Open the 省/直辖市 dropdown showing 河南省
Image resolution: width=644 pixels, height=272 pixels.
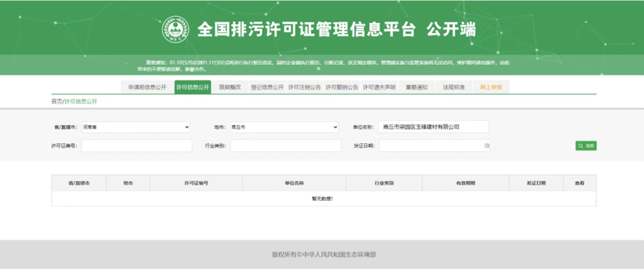[136, 127]
